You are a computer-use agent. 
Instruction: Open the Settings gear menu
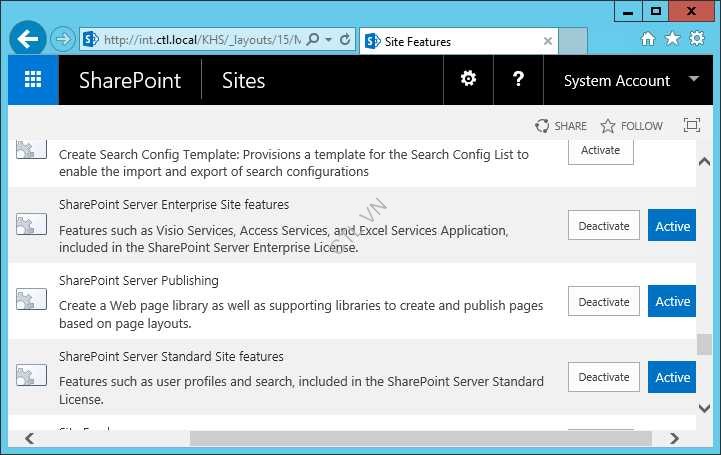pos(468,80)
